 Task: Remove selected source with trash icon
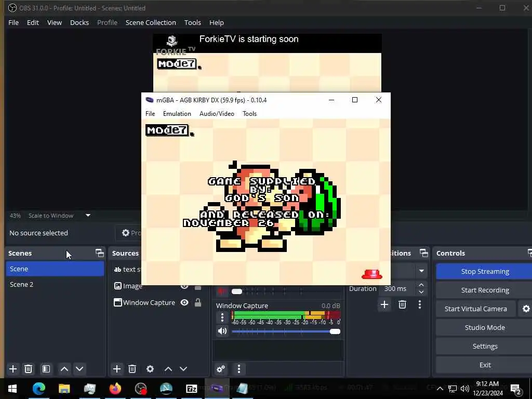[x=132, y=369]
